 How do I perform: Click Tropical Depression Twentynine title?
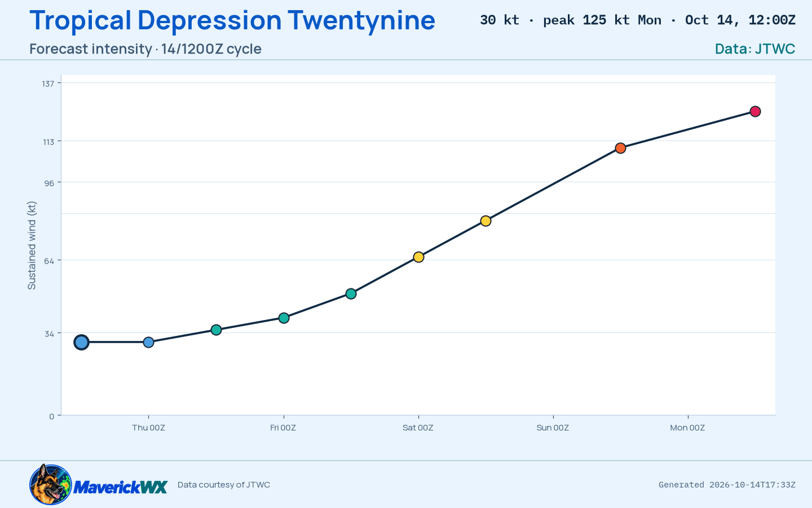[232, 20]
